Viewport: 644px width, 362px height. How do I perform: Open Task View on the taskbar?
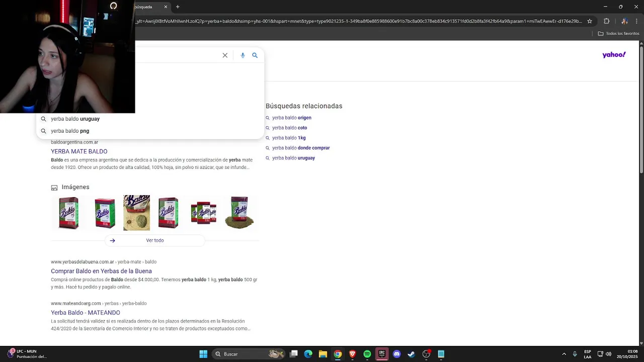[294, 354]
